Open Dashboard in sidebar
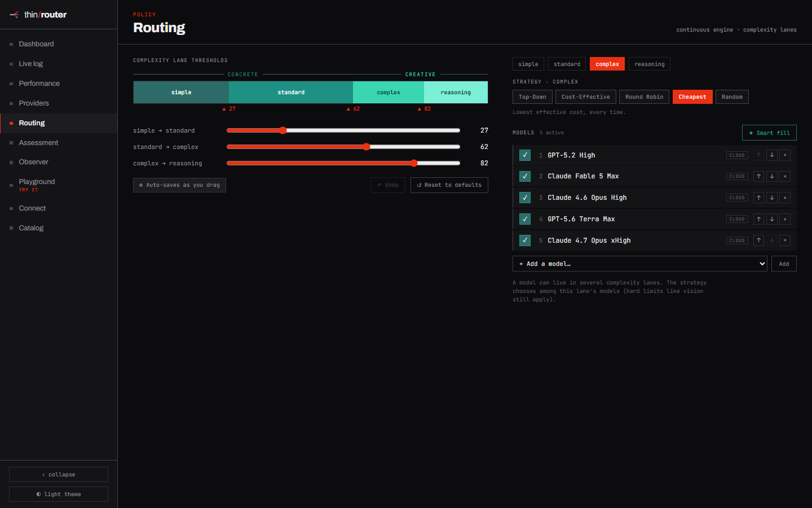The height and width of the screenshot is (508, 812). (59, 44)
